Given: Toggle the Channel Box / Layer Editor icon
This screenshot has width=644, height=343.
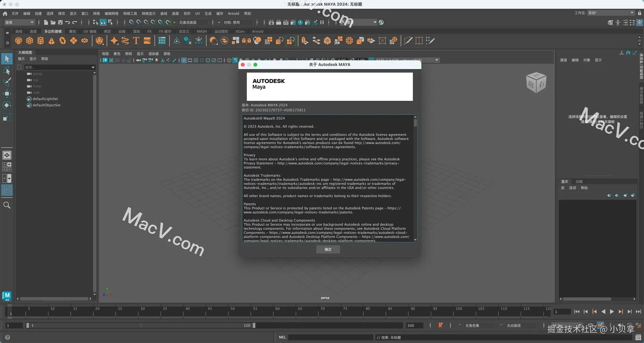Looking at the screenshot, I should [640, 22].
